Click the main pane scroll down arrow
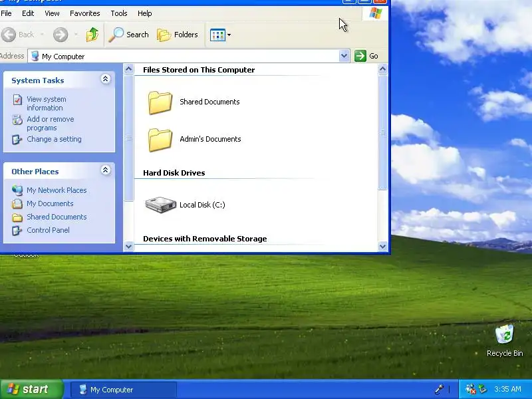 coord(383,247)
